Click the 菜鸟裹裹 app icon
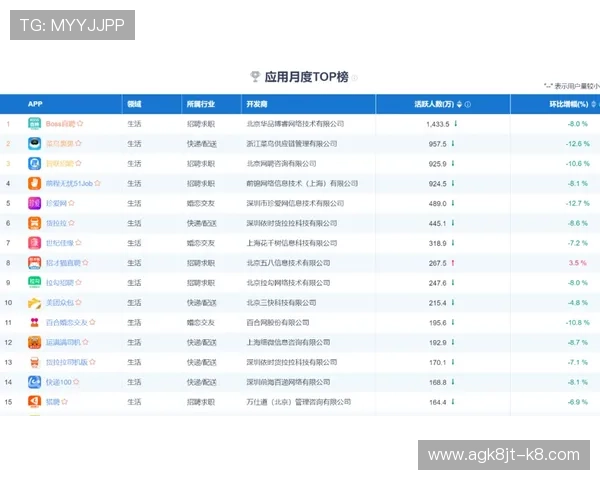Viewport: 600px width, 480px height. tap(34, 144)
